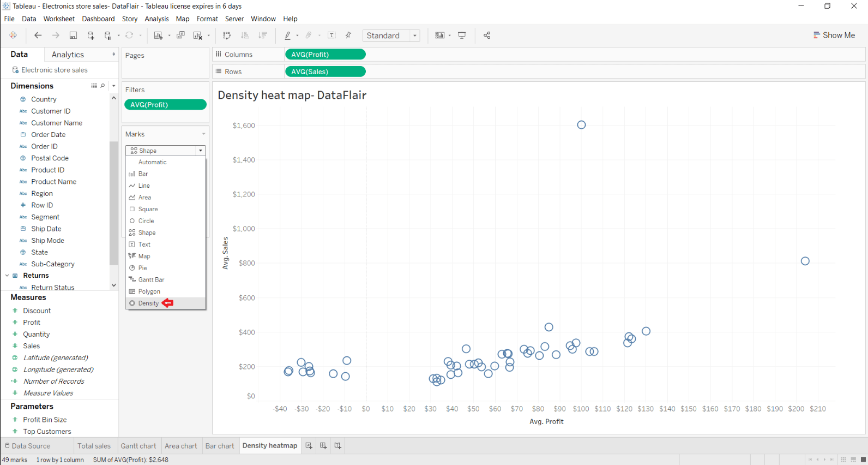
Task: Click the Pause Auto Updates icon
Action: (x=108, y=35)
